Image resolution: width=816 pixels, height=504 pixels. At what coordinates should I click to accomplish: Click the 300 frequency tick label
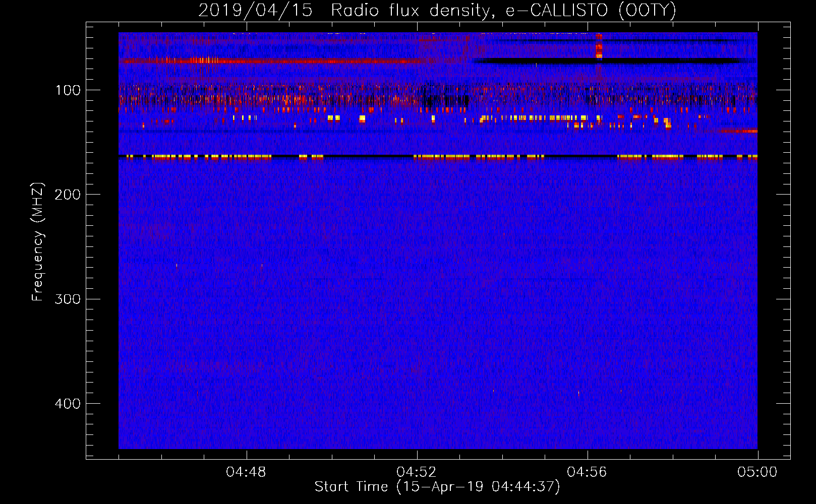(68, 299)
